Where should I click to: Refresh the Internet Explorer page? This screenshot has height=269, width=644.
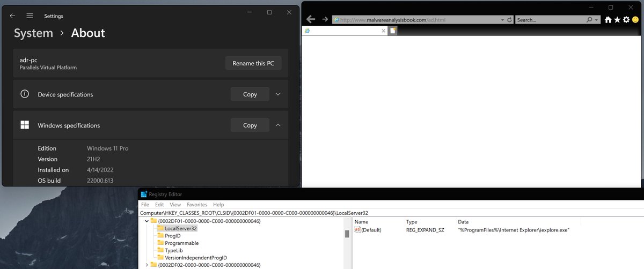509,20
